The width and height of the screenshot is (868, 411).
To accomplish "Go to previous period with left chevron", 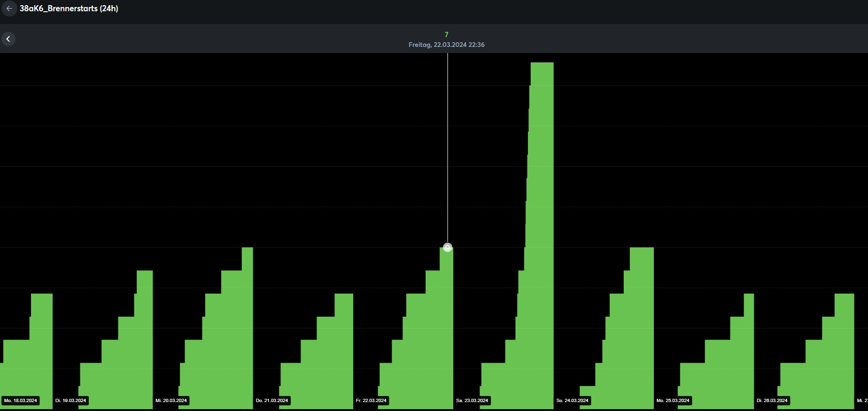I will (x=8, y=39).
